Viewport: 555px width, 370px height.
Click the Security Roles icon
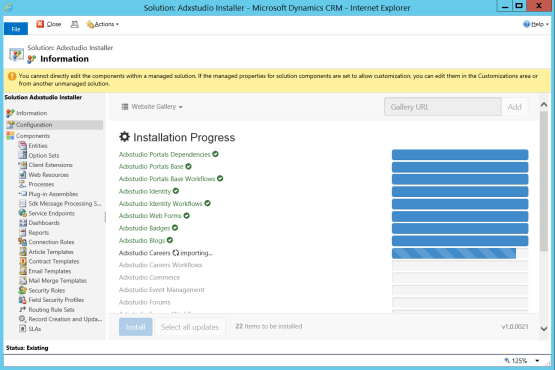[23, 290]
